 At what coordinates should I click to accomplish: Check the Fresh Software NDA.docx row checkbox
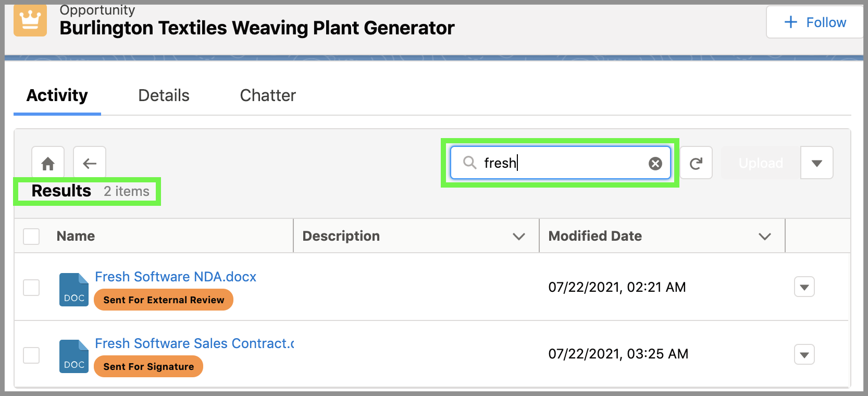pyautogui.click(x=31, y=287)
